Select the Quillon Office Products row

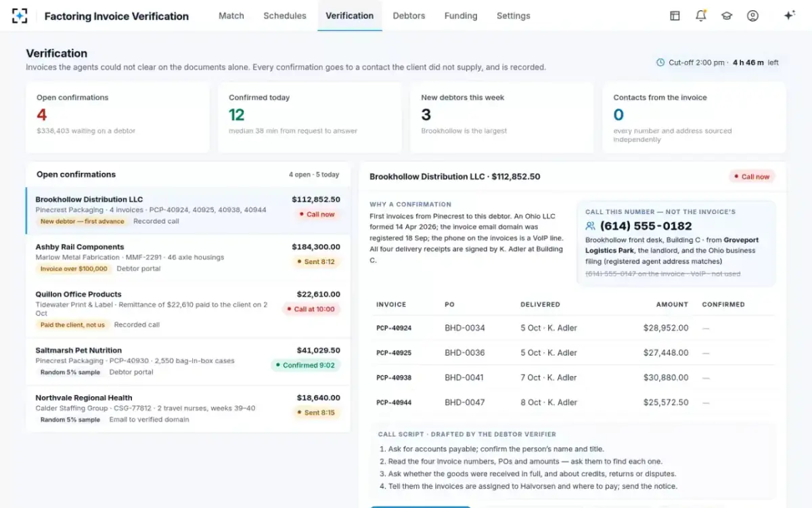[x=188, y=310]
